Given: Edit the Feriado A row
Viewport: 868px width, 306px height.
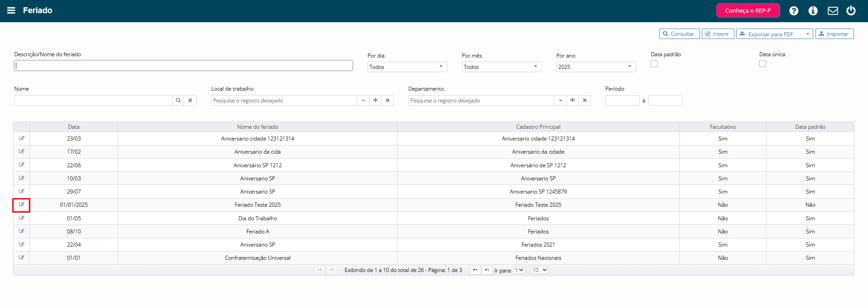Looking at the screenshot, I should click(x=22, y=231).
